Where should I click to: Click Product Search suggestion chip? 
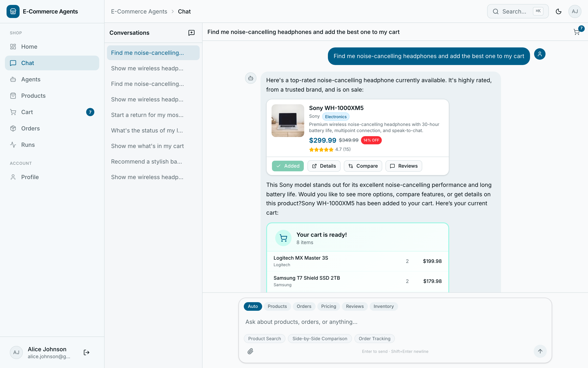point(264,339)
